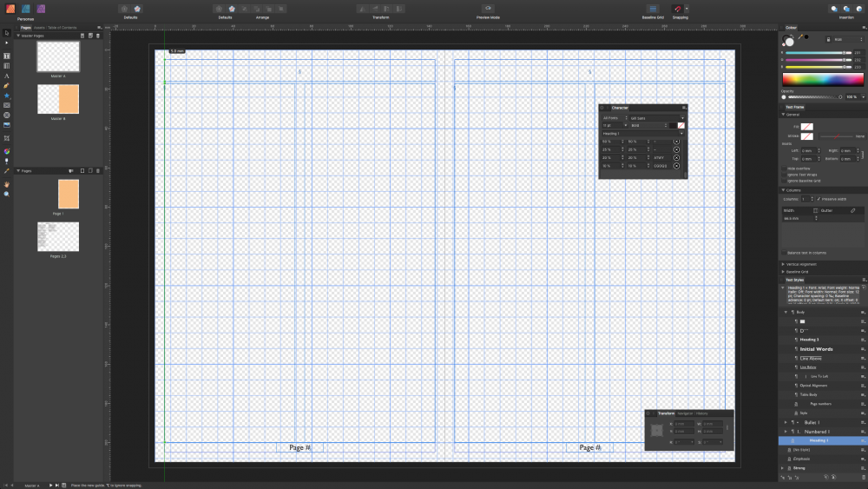
Task: Select the Initial Words text style
Action: pos(815,349)
